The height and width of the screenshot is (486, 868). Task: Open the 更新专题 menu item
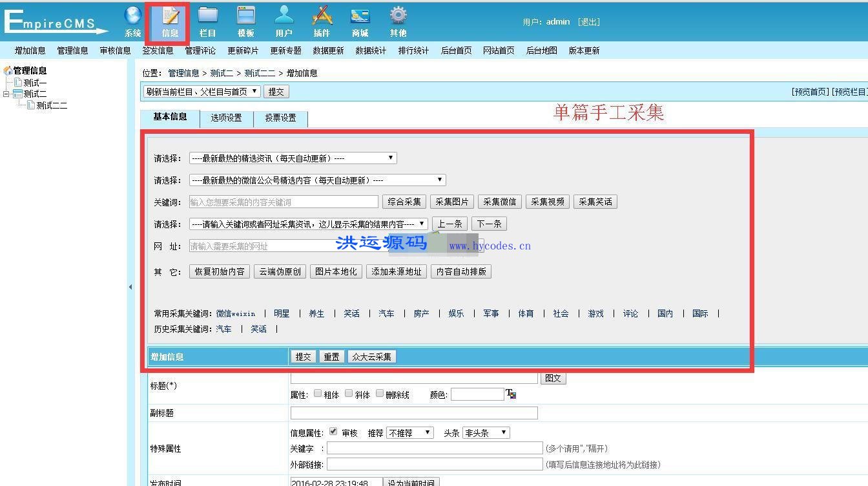pyautogui.click(x=285, y=50)
